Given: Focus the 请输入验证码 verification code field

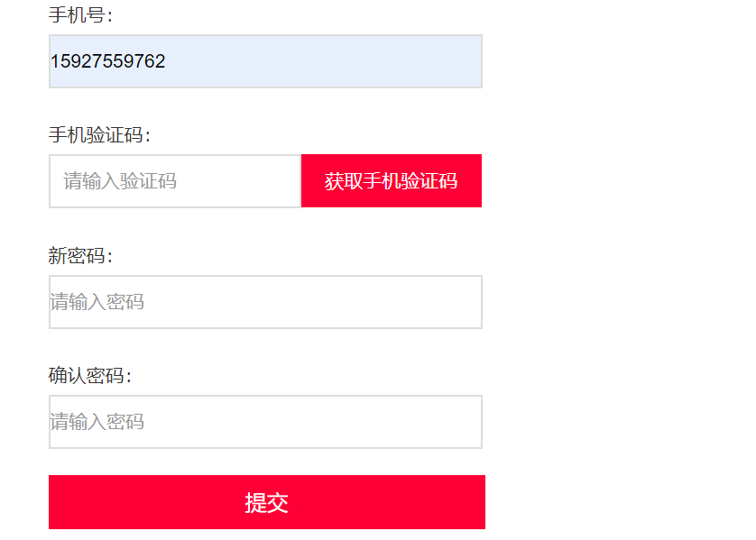Looking at the screenshot, I should pos(175,181).
